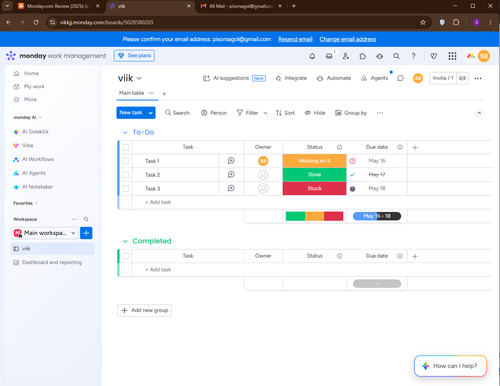Switch to All Mail Gmail browser tab
The height and width of the screenshot is (386, 500).
(242, 6)
